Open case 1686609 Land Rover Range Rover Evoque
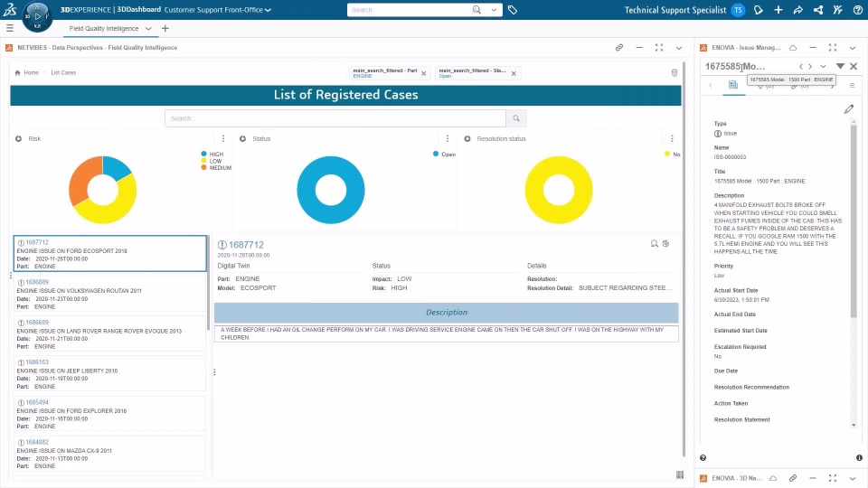Screen dimensions: 868x488 tap(109, 334)
